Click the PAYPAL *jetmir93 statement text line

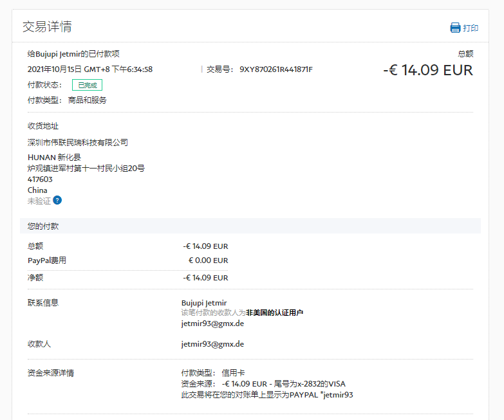(267, 394)
